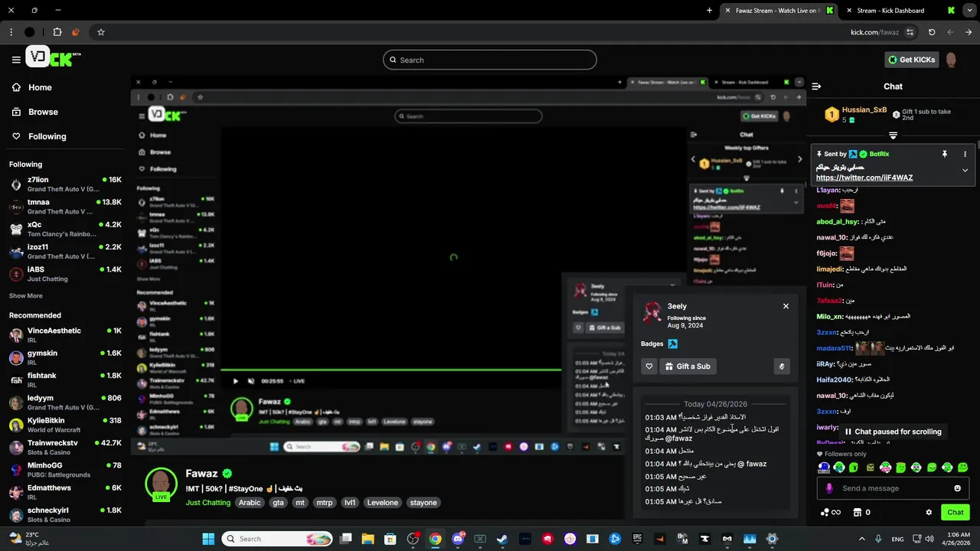Open the VinceAesthetic recommended channel
Image resolution: width=980 pixels, height=551 pixels.
[x=65, y=335]
